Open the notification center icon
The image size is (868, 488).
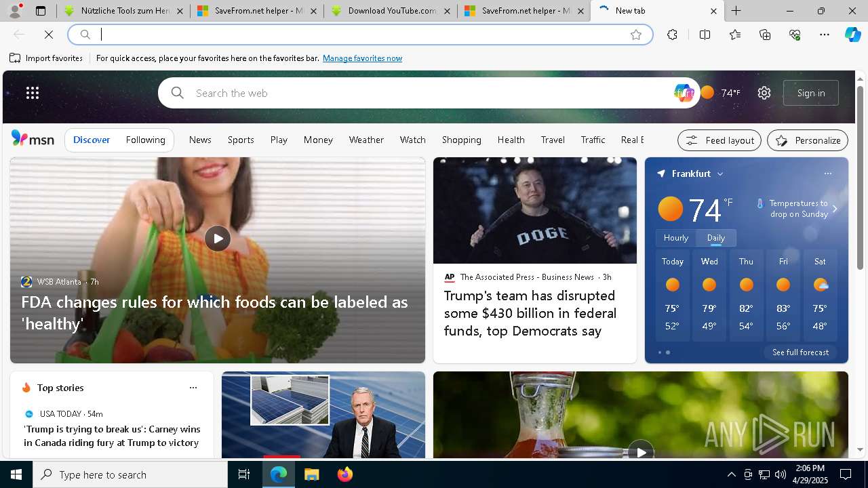point(846,474)
